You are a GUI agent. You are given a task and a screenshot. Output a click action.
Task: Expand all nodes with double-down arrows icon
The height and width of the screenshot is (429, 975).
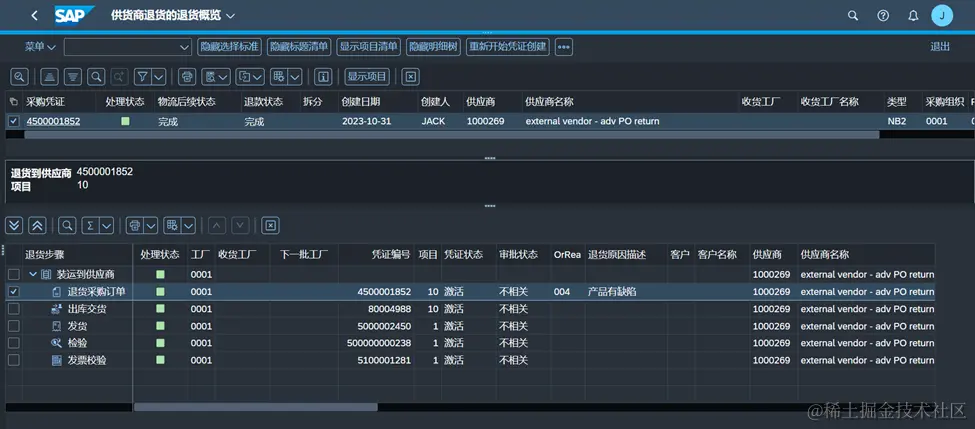tap(14, 225)
